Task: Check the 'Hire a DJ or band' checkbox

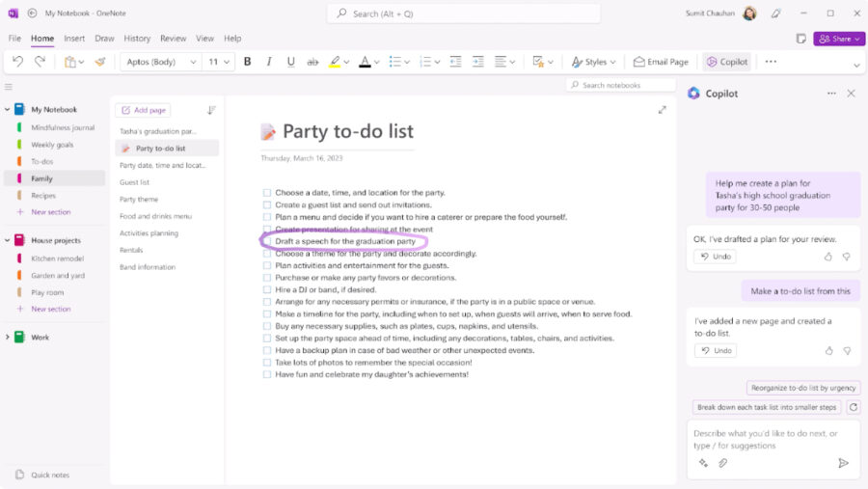Action: pos(267,289)
